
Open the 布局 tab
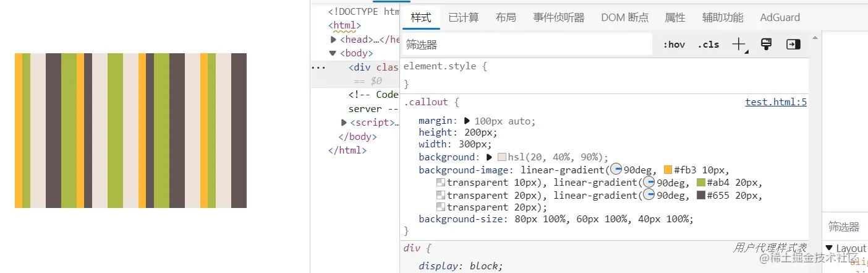(x=506, y=17)
